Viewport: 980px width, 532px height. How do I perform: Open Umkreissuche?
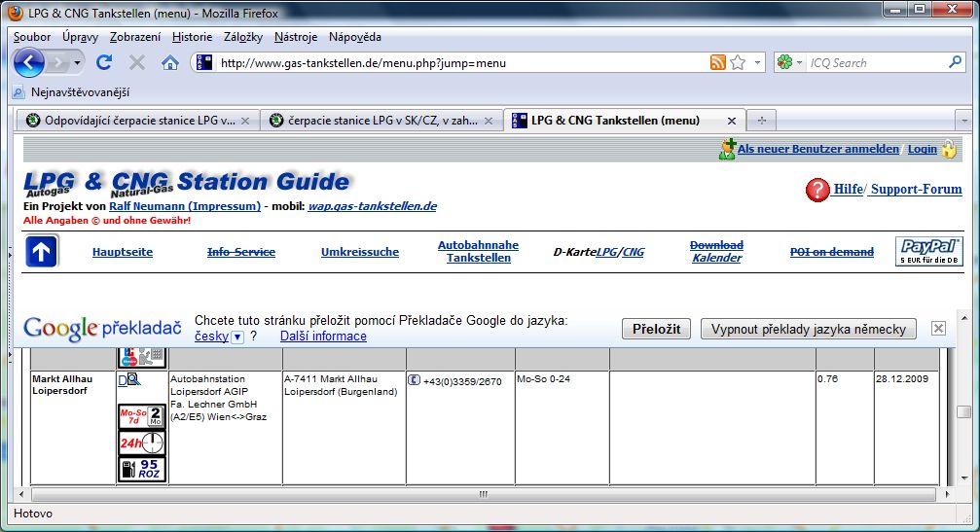[x=360, y=252]
